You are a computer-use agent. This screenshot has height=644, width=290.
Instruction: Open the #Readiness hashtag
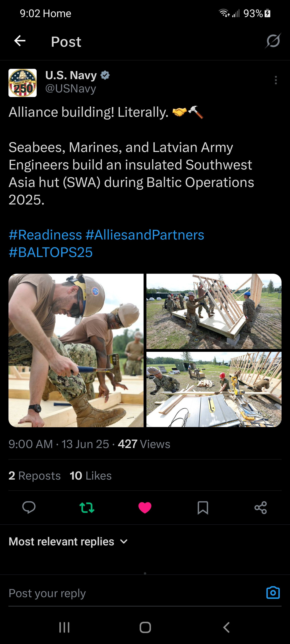coord(45,235)
